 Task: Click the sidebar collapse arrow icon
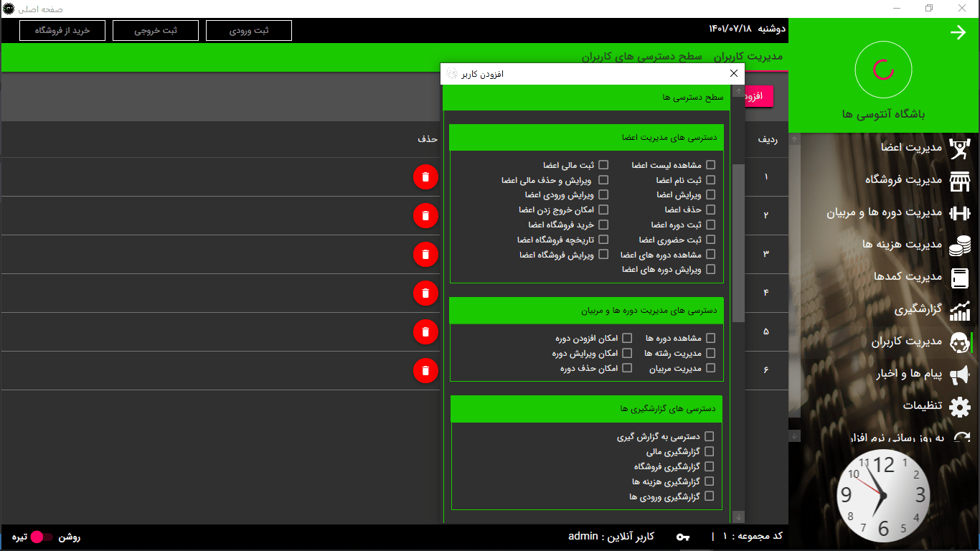pyautogui.click(x=958, y=32)
